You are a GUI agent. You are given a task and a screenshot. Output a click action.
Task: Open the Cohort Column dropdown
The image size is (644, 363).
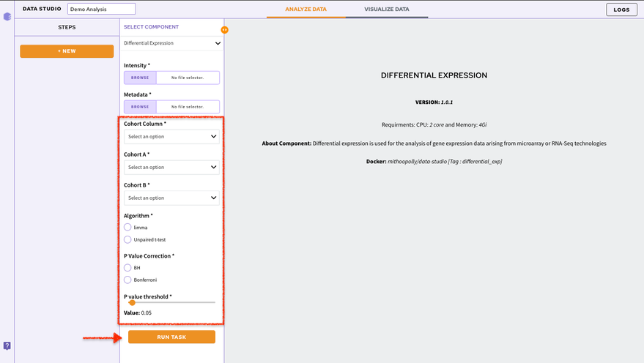point(171,136)
